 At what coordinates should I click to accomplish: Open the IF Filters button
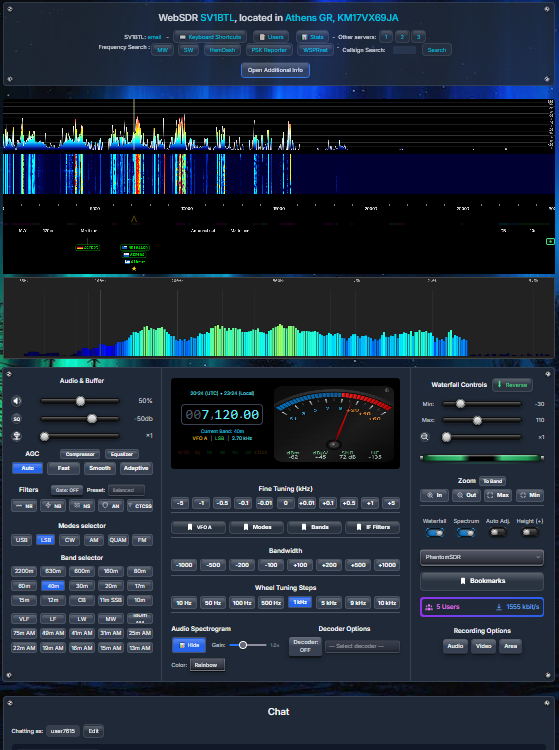coord(373,527)
